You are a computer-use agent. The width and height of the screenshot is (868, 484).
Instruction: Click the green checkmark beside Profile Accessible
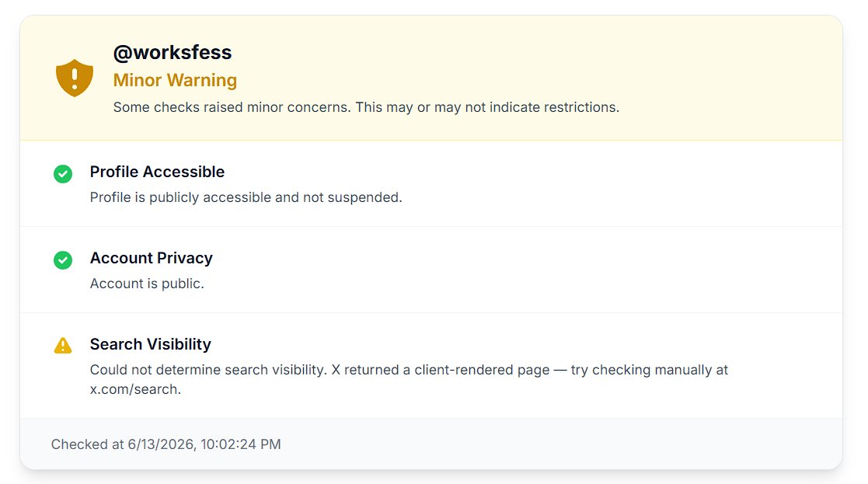point(62,174)
